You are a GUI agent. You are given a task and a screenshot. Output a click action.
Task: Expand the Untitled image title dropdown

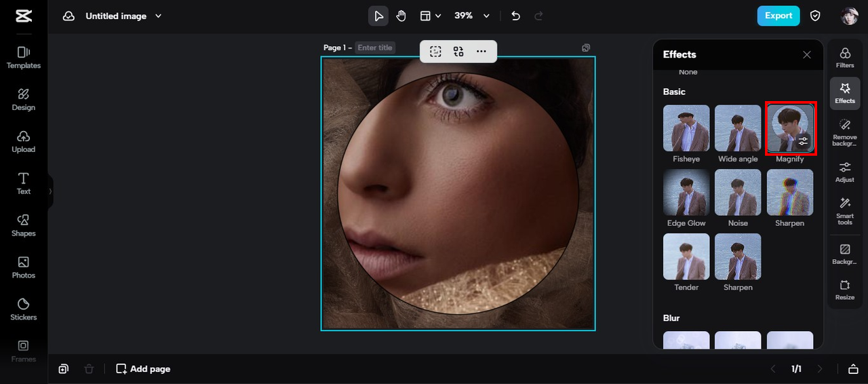(x=159, y=16)
